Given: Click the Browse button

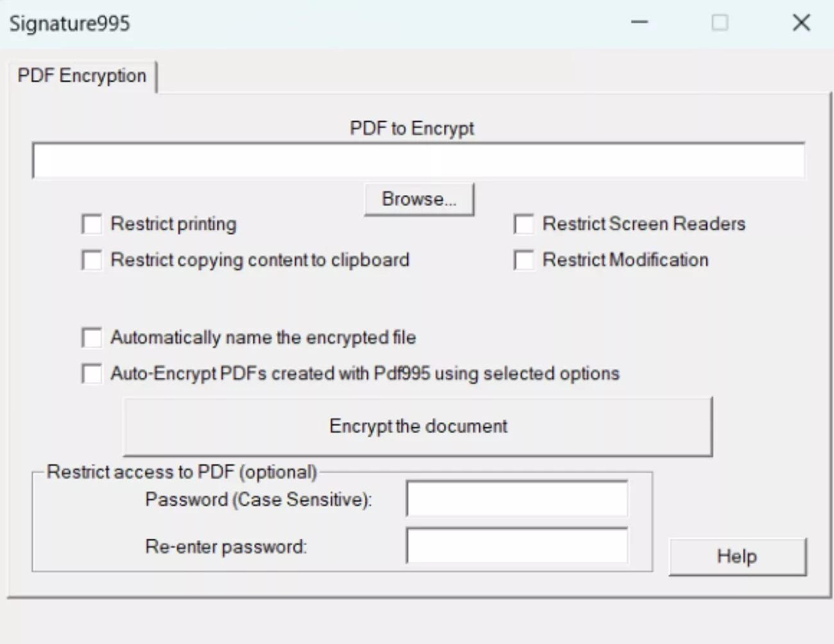Looking at the screenshot, I should click(419, 199).
